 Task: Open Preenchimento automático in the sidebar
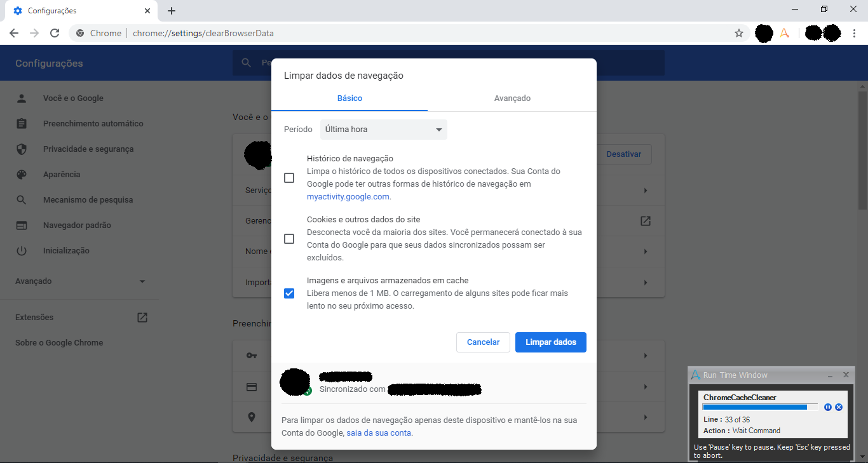93,124
